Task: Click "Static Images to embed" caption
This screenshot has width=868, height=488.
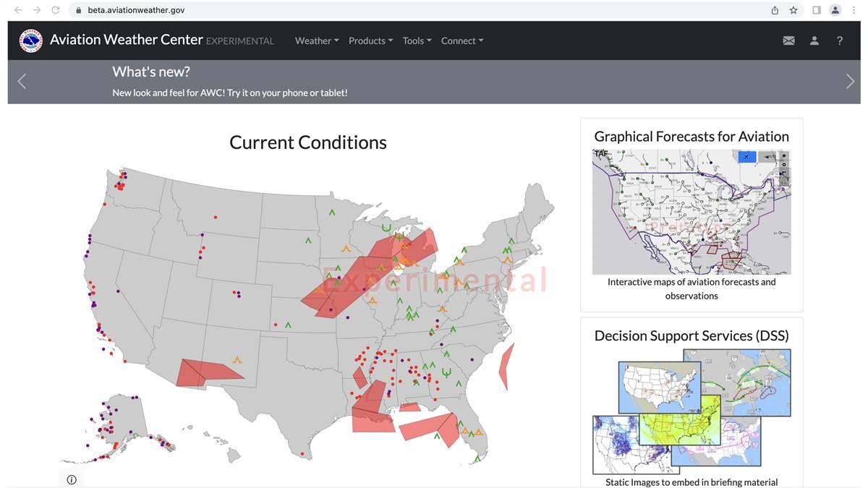Action: [x=692, y=482]
